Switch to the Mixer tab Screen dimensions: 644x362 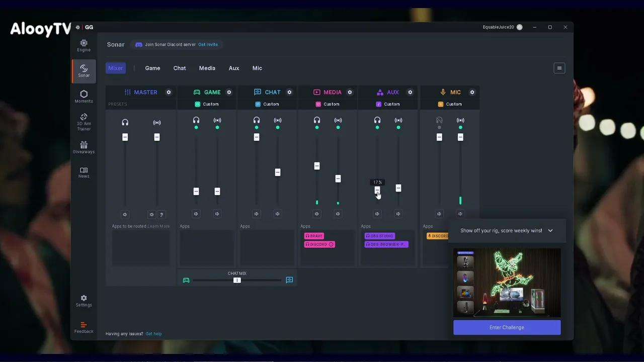point(115,68)
